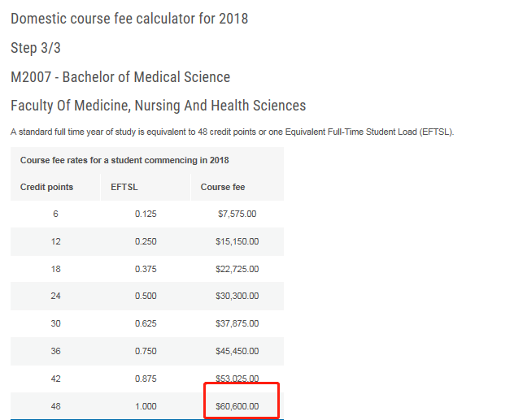514x420 pixels.
Task: Click the 48 credit points cell
Action: point(56,406)
